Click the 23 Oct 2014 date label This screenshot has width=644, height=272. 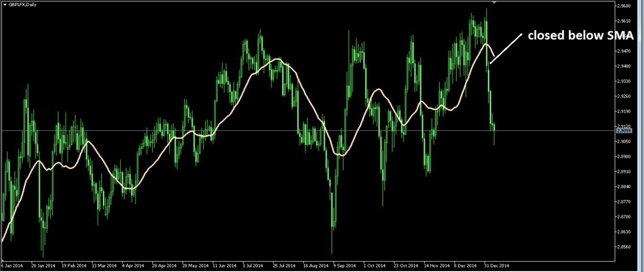[407, 265]
